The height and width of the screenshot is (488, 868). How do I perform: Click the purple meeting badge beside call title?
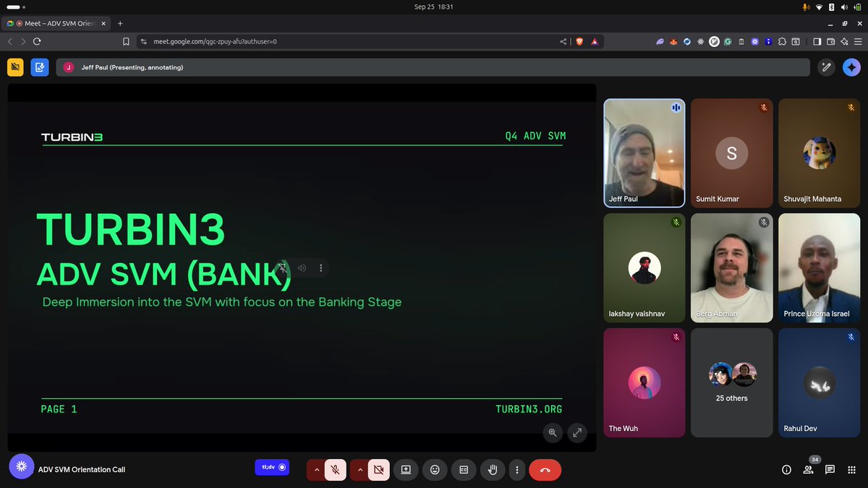(x=21, y=467)
